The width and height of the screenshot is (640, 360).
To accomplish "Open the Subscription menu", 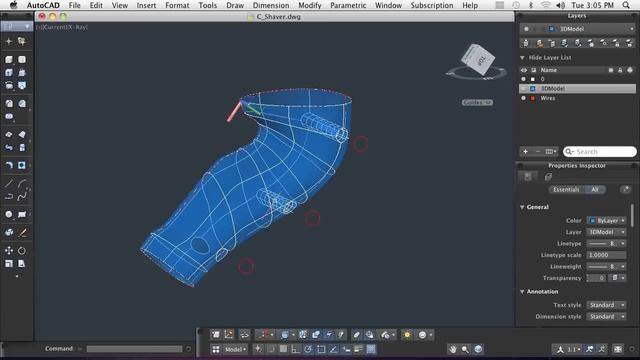I will pos(432,5).
